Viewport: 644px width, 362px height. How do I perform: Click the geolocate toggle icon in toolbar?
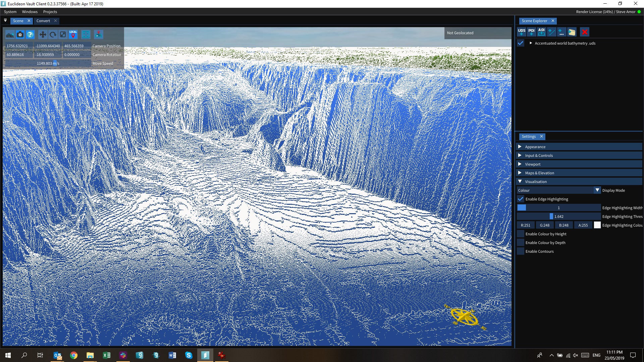point(72,34)
